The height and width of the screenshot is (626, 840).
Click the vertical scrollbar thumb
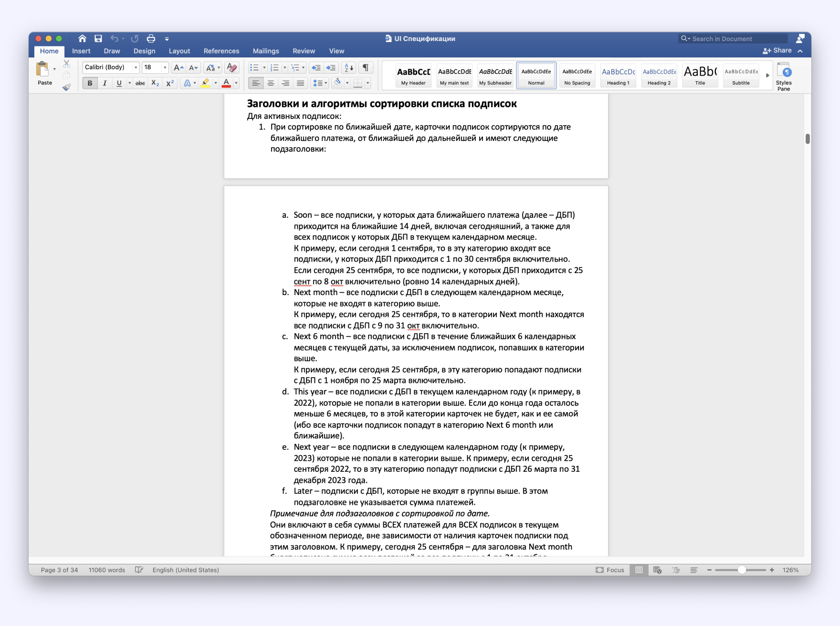[x=808, y=139]
